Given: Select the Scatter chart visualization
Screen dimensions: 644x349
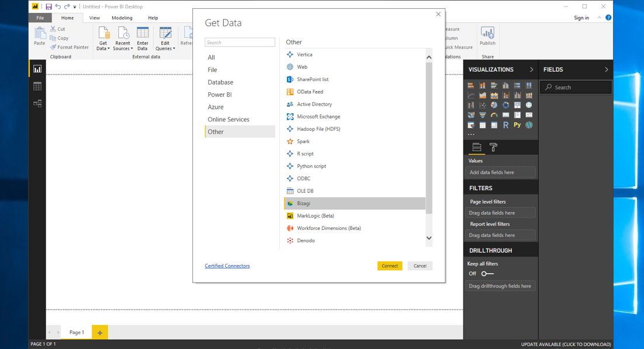Looking at the screenshot, I should point(483,105).
